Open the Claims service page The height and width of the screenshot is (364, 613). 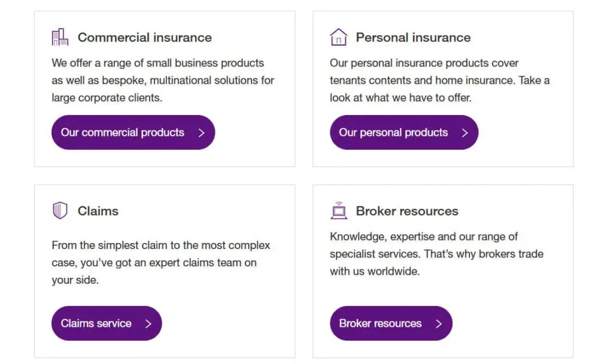click(106, 323)
